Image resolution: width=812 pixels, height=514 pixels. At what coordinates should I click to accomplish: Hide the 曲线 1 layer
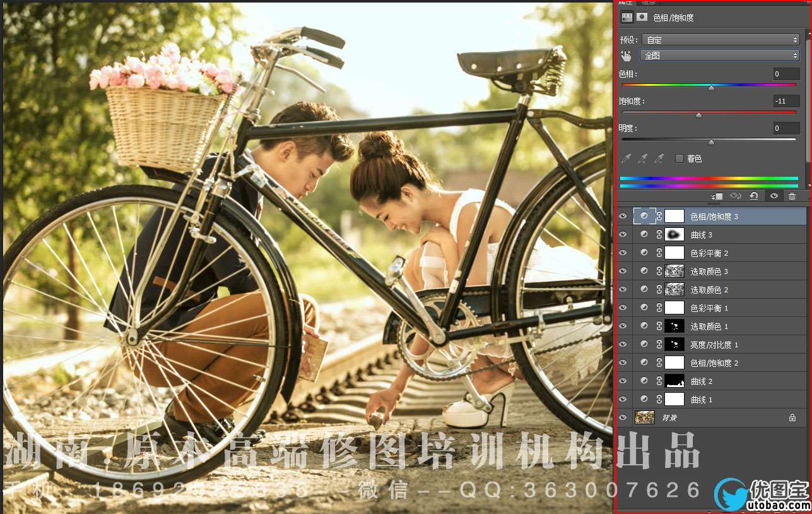623,399
